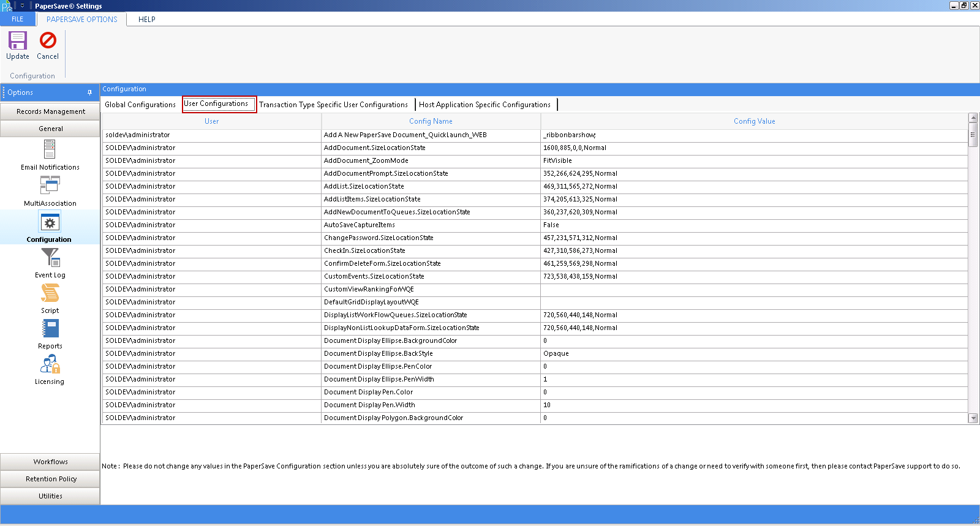The image size is (980, 526).
Task: Select Document Display Polygon.BackgroundColor name
Action: click(431, 418)
